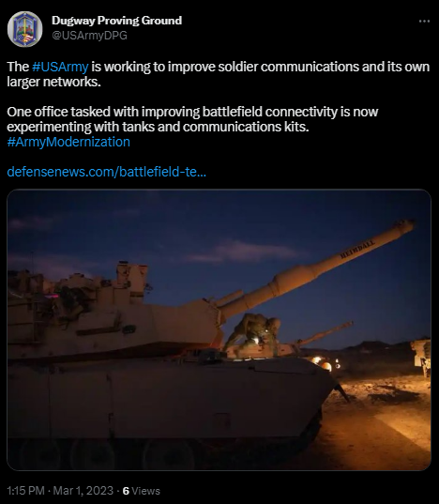Click the paragraph about battlefield connectivity
The image size is (439, 504).
192,119
